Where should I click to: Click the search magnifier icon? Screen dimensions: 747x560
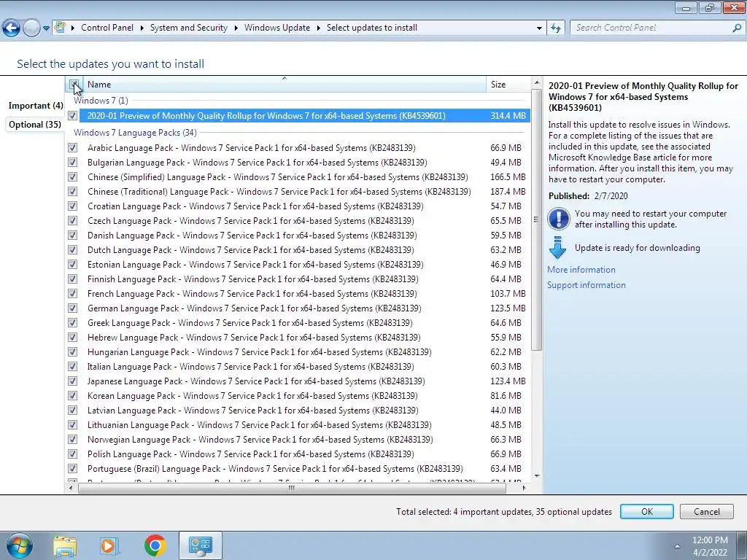pos(737,28)
